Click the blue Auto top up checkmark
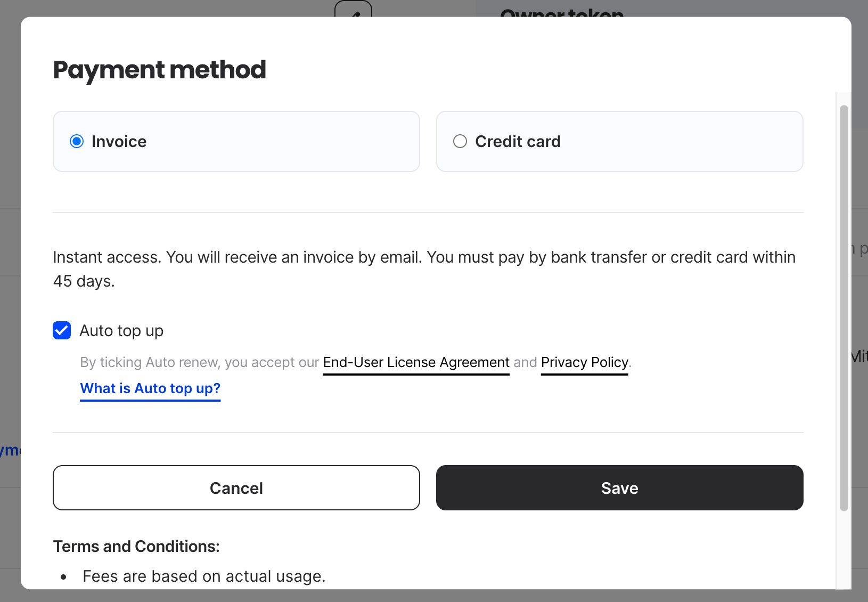The image size is (868, 602). [62, 330]
